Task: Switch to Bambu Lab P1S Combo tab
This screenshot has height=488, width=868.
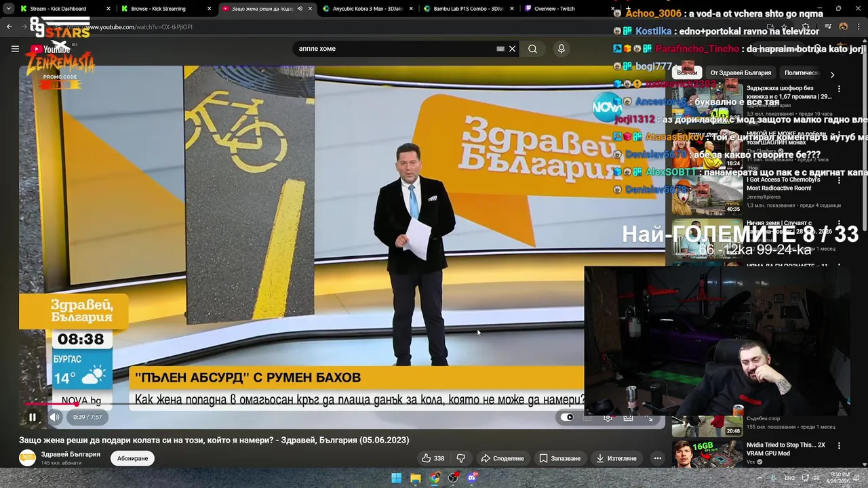Action: pyautogui.click(x=468, y=9)
